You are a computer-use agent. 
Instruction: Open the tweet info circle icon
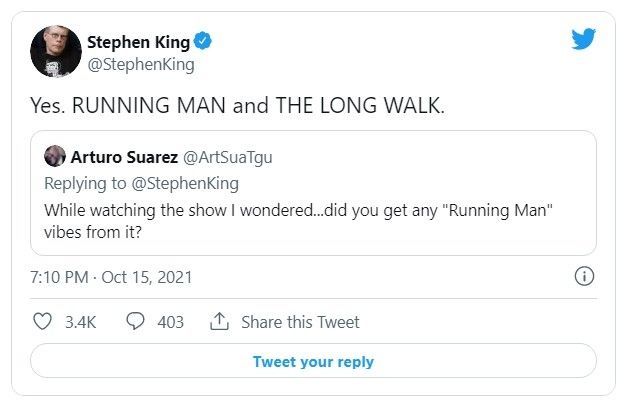pyautogui.click(x=586, y=276)
